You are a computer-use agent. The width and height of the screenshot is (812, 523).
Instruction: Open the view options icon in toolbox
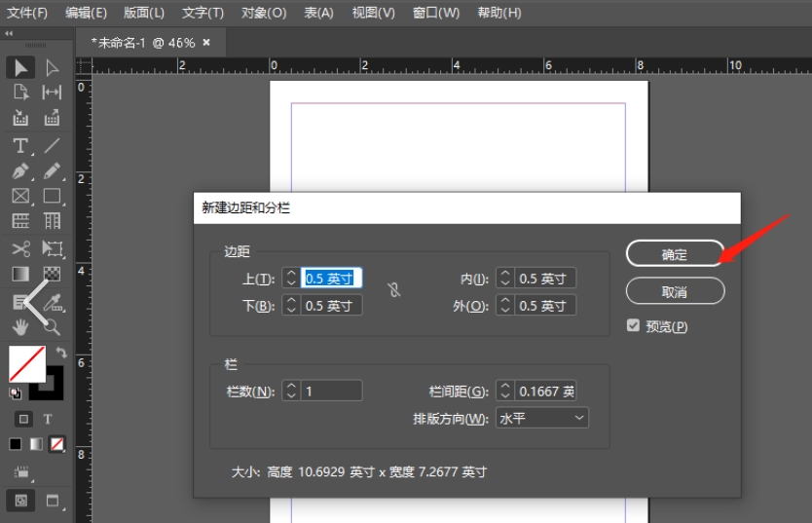[21, 472]
